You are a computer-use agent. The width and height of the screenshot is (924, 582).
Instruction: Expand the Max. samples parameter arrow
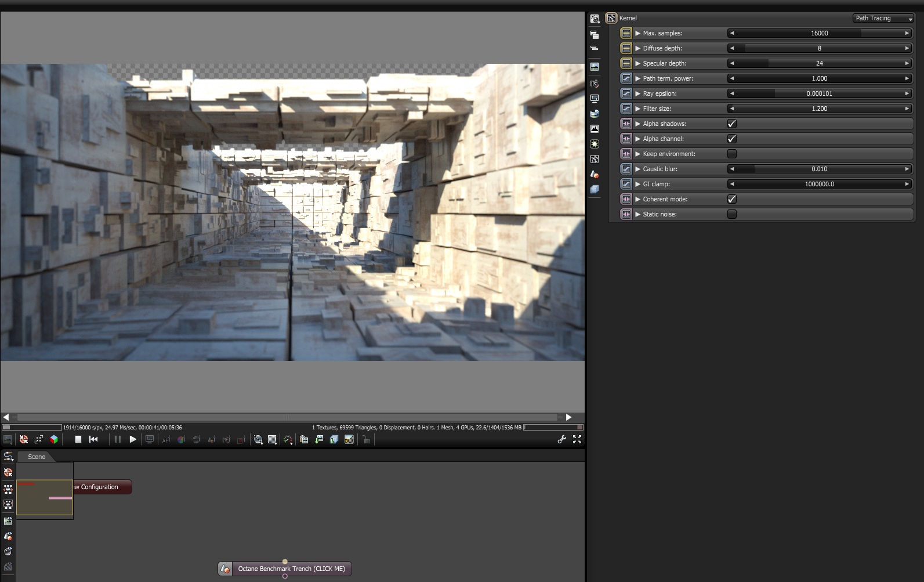coord(638,33)
